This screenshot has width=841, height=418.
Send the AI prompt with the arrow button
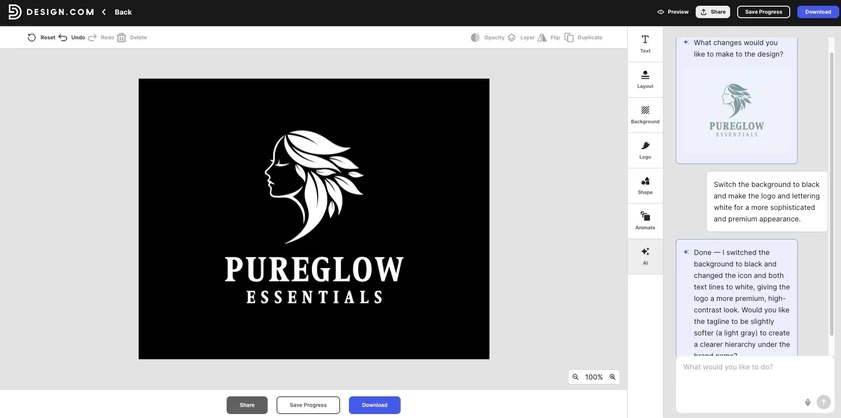point(823,402)
